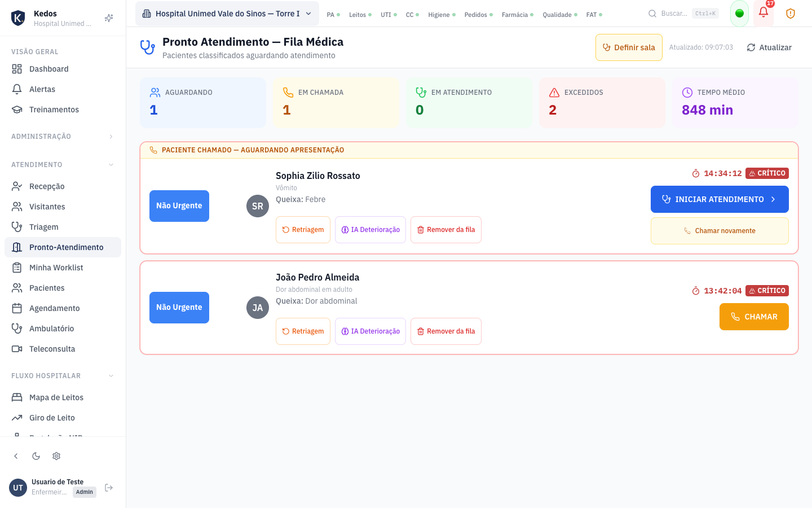Click the CC status tab
This screenshot has width=812, height=508.
click(x=412, y=15)
